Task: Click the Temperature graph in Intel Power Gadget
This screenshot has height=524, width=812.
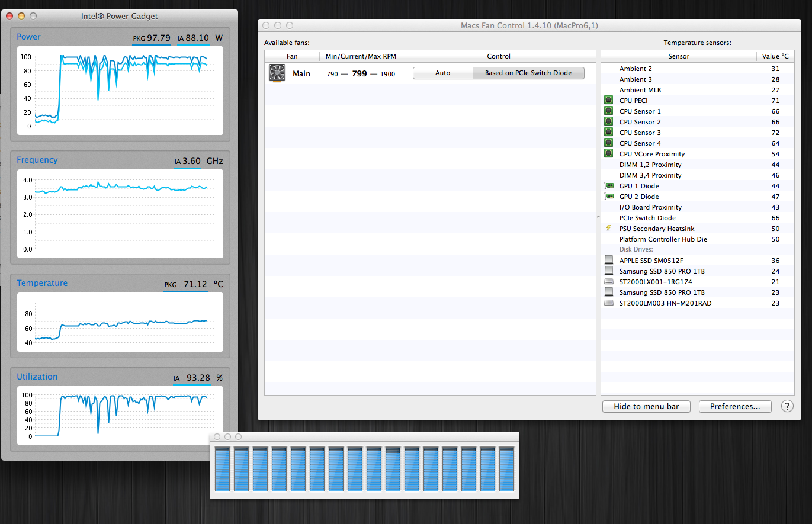Action: 120,322
